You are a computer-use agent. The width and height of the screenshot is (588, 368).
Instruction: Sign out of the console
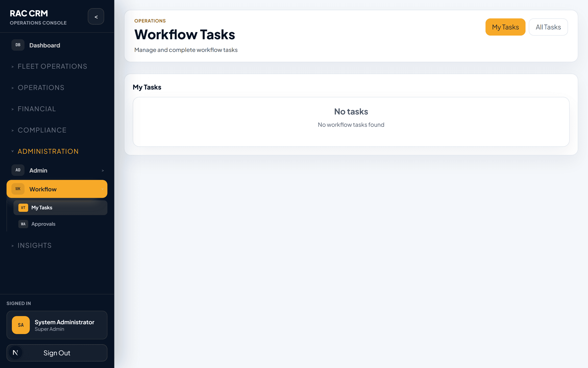(x=57, y=353)
